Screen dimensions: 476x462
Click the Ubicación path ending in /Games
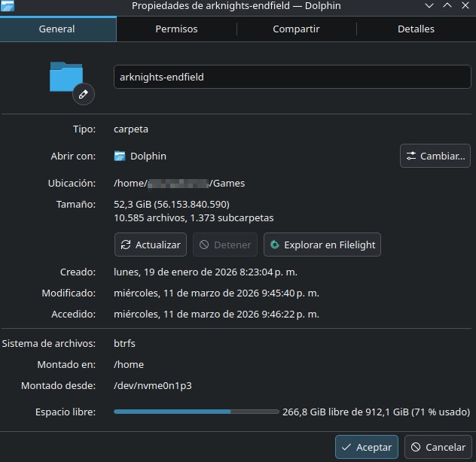[179, 184]
